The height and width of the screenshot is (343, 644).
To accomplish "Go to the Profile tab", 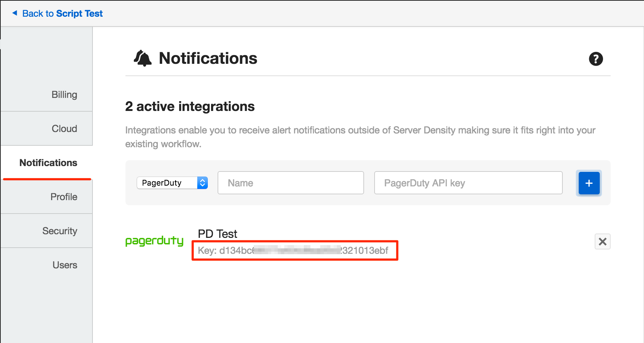I will [64, 197].
